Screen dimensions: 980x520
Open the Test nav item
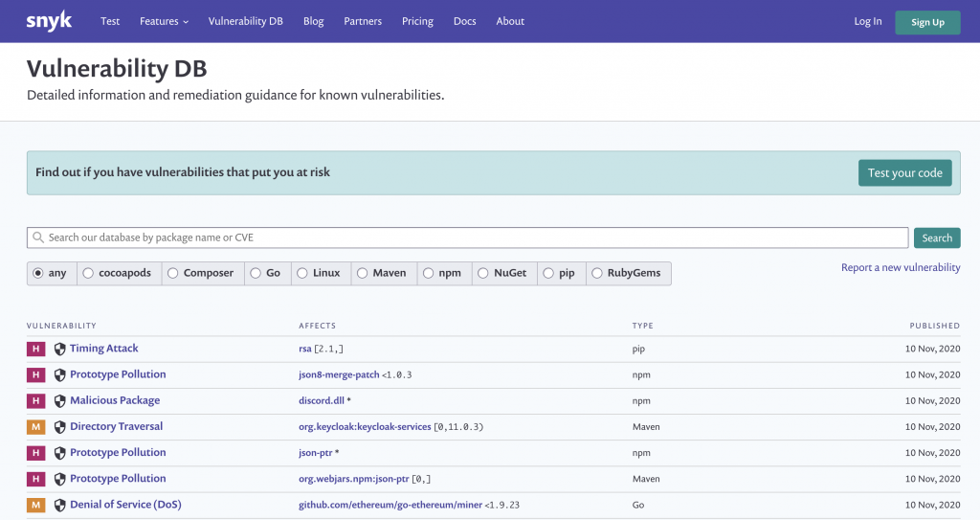110,21
